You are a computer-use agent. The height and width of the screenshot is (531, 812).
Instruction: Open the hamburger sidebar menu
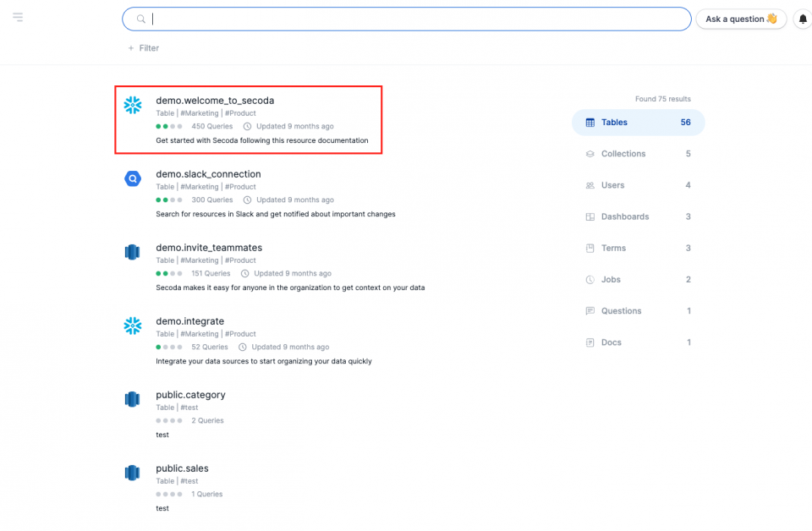pos(18,18)
